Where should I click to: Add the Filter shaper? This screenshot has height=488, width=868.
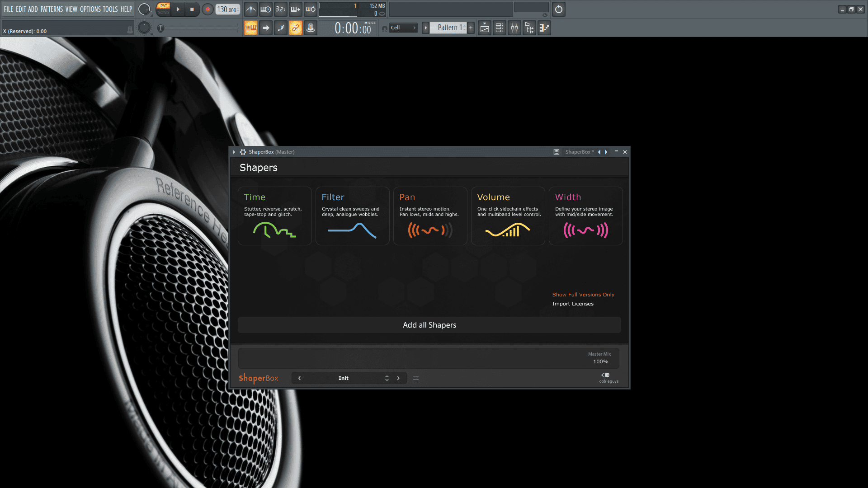tap(353, 216)
